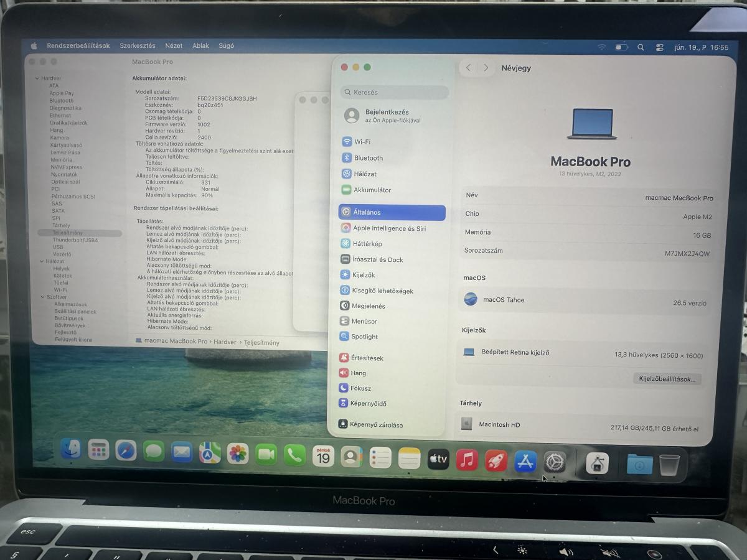The image size is (747, 560).
Task: Open Launchpad apps grid in Dock
Action: [x=98, y=450]
